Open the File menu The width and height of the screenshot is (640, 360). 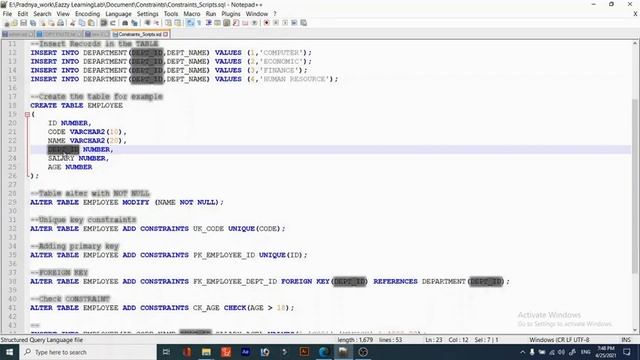click(x=7, y=14)
